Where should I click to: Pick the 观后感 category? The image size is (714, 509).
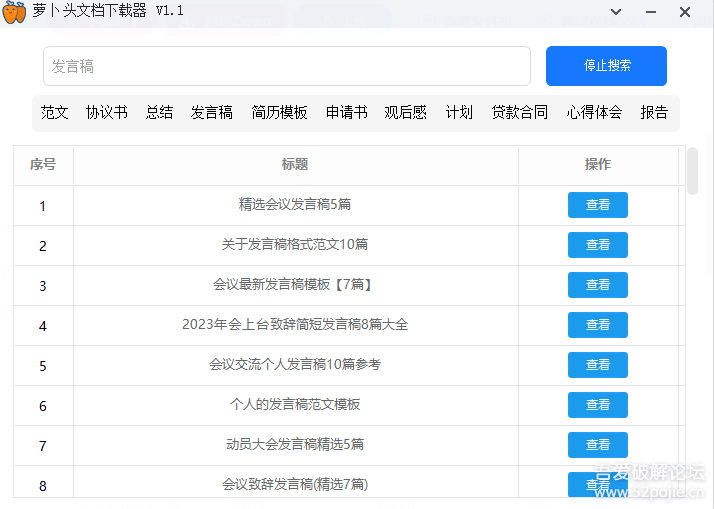point(405,113)
